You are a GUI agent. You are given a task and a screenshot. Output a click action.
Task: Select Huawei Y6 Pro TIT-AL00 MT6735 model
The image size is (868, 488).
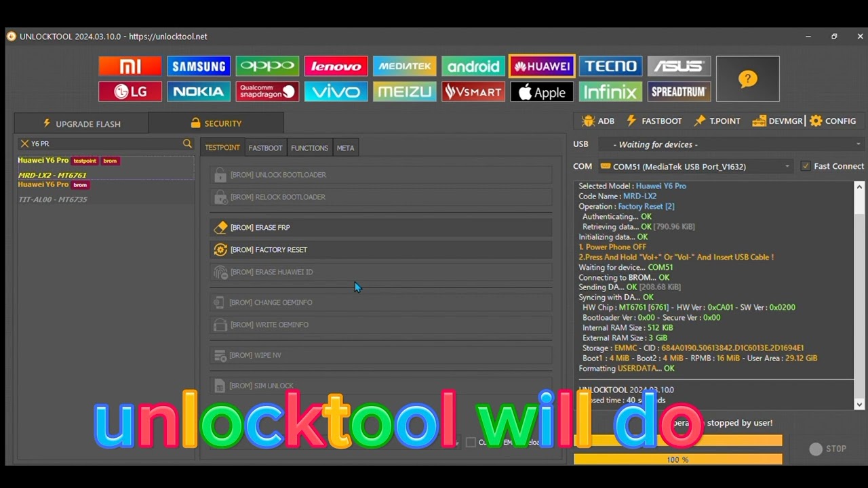(x=105, y=192)
